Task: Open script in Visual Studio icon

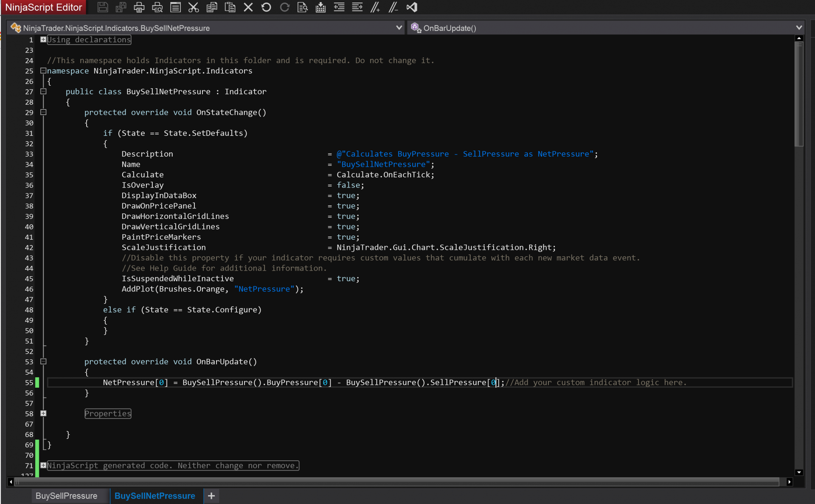Action: 412,7
